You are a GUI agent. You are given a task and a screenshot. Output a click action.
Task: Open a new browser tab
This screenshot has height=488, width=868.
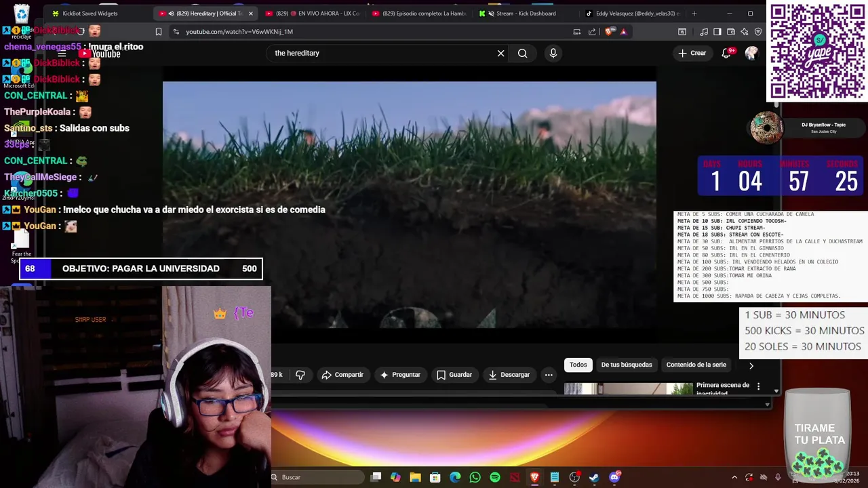click(694, 14)
